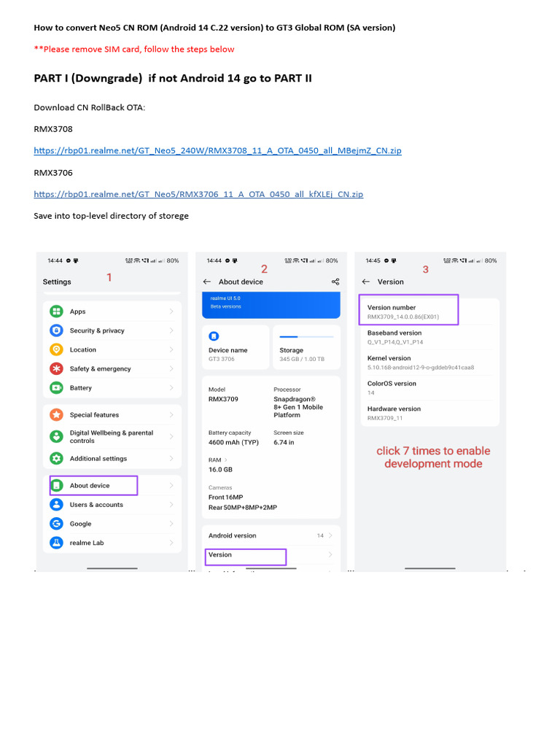
Task: Tap the Google G icon
Action: click(57, 524)
